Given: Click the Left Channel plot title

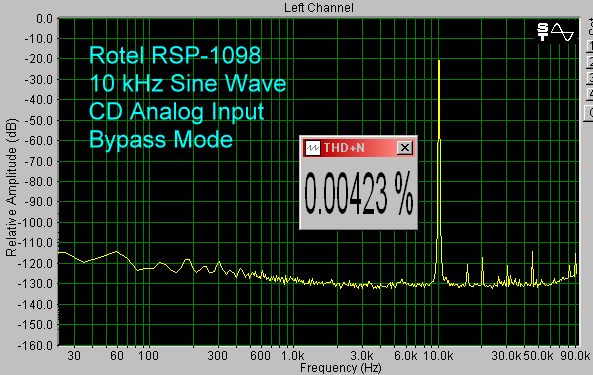Looking at the screenshot, I should click(319, 8).
